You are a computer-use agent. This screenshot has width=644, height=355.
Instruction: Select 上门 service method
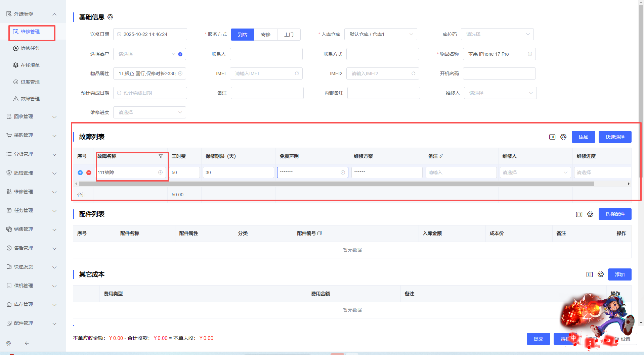(x=289, y=35)
